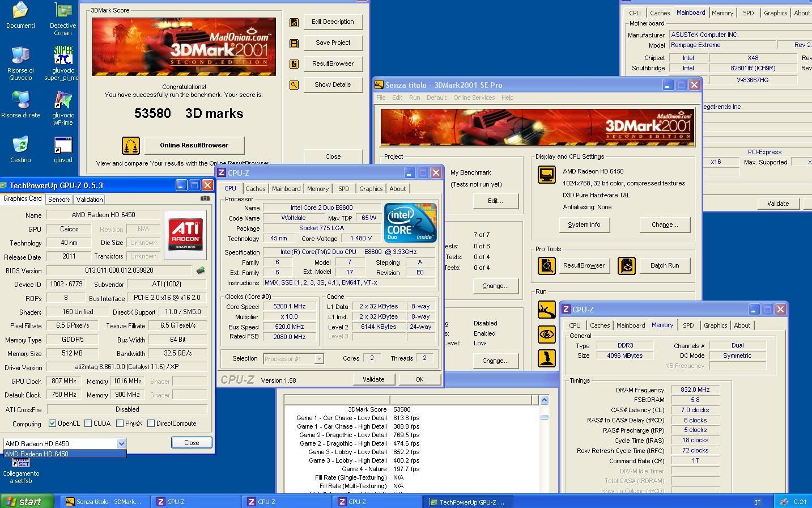Enable the PhysX checkbox
Image resolution: width=812 pixels, height=508 pixels.
pos(120,424)
